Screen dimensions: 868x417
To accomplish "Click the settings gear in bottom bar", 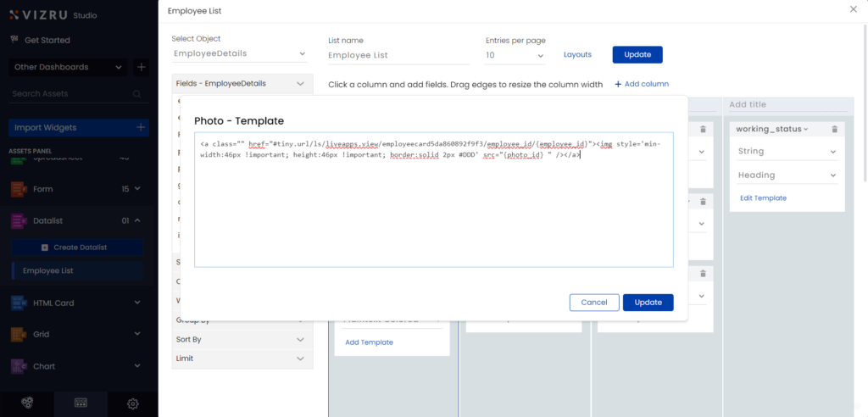I will [133, 403].
